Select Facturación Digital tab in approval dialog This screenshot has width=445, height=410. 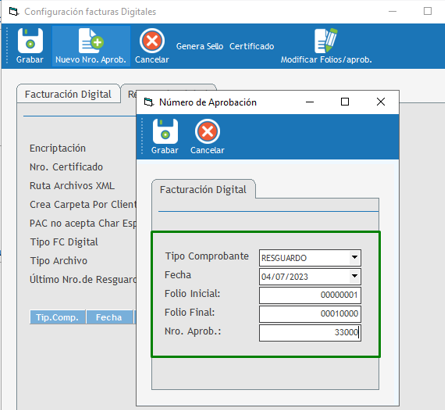tap(203, 189)
